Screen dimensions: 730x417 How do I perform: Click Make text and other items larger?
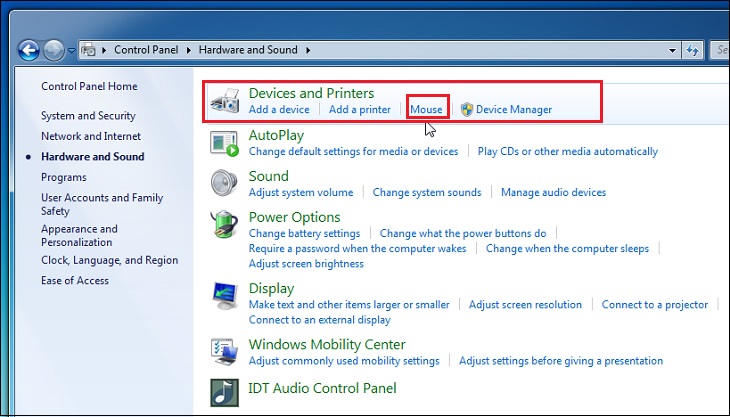coord(349,305)
